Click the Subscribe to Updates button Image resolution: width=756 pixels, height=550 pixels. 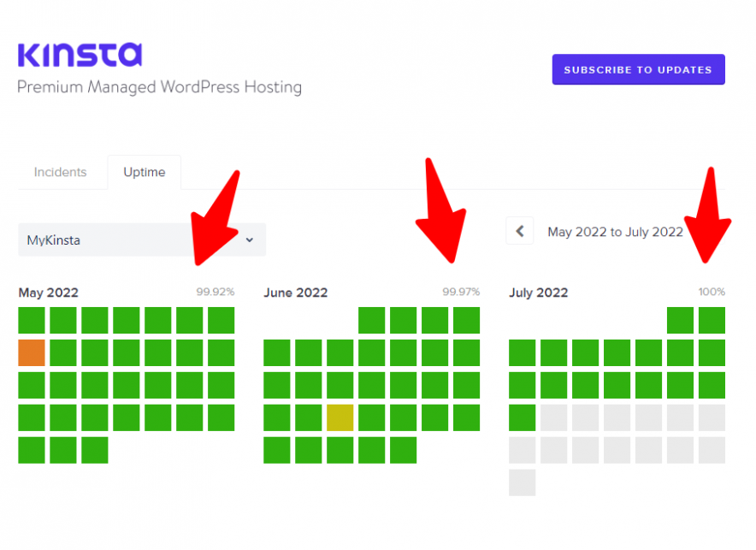pyautogui.click(x=638, y=69)
